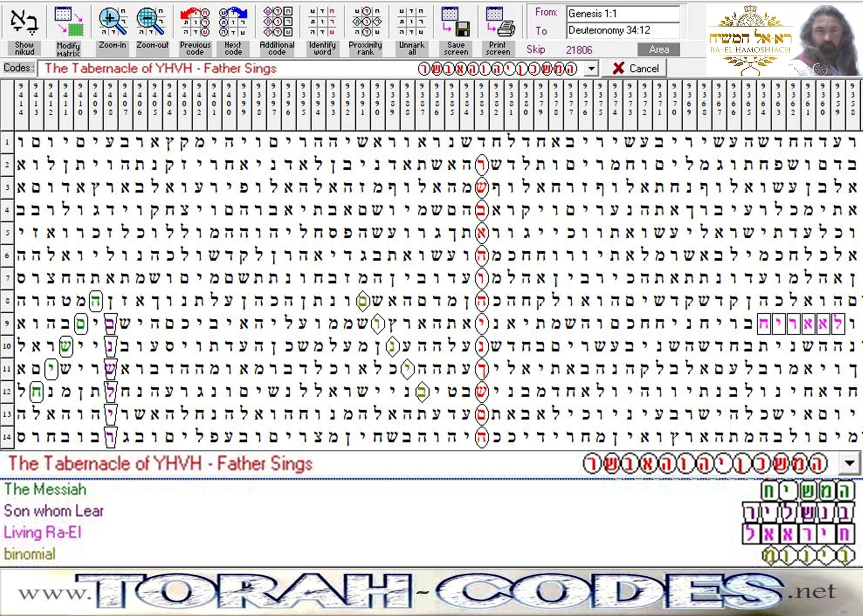
Task: Go to Previous code
Action: pos(195,22)
